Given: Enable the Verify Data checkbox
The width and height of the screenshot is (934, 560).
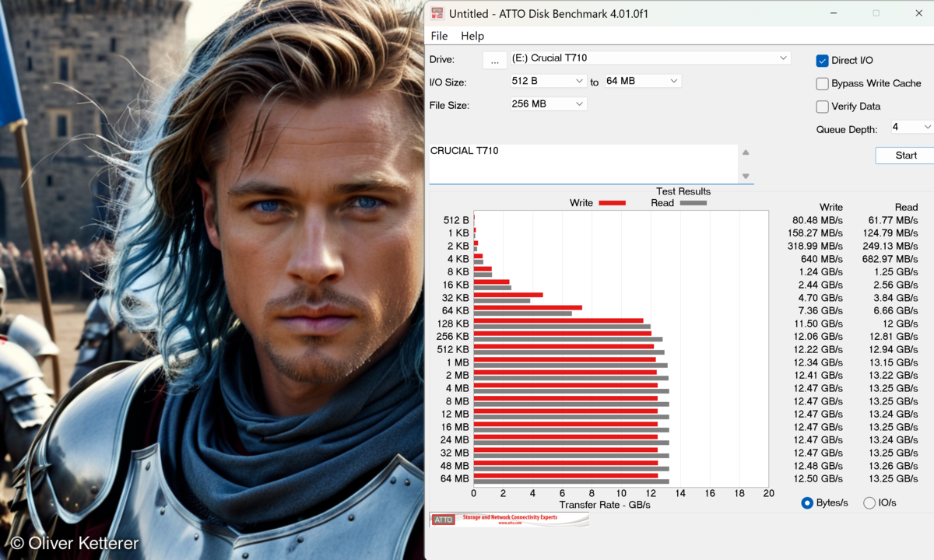Looking at the screenshot, I should tap(822, 107).
